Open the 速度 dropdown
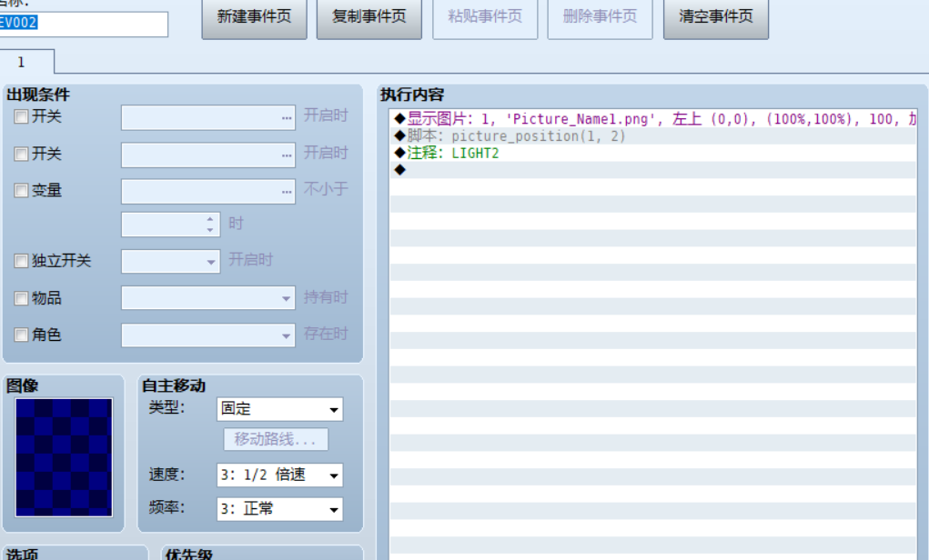929x560 pixels. (279, 475)
